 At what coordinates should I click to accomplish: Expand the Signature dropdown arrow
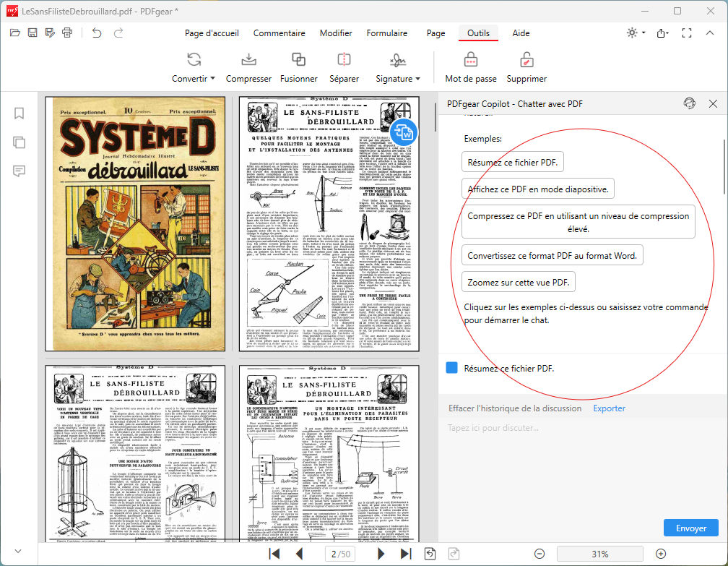pyautogui.click(x=418, y=79)
